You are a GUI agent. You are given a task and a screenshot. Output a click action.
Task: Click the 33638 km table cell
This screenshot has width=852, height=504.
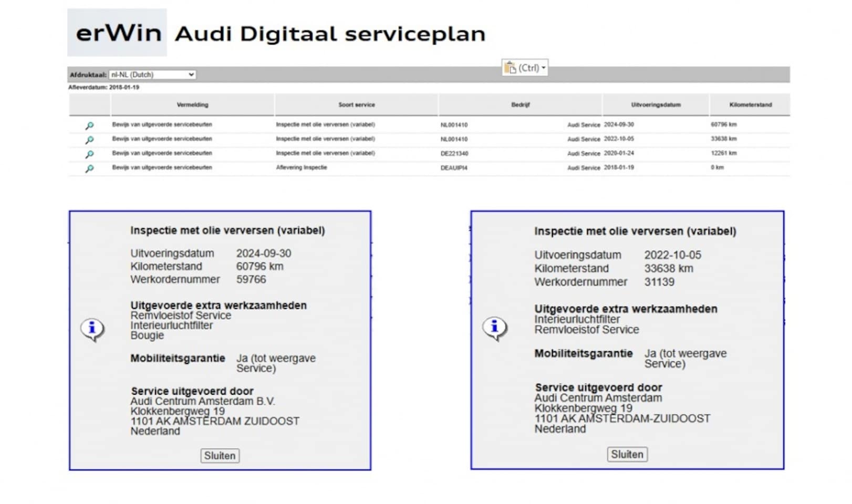724,139
